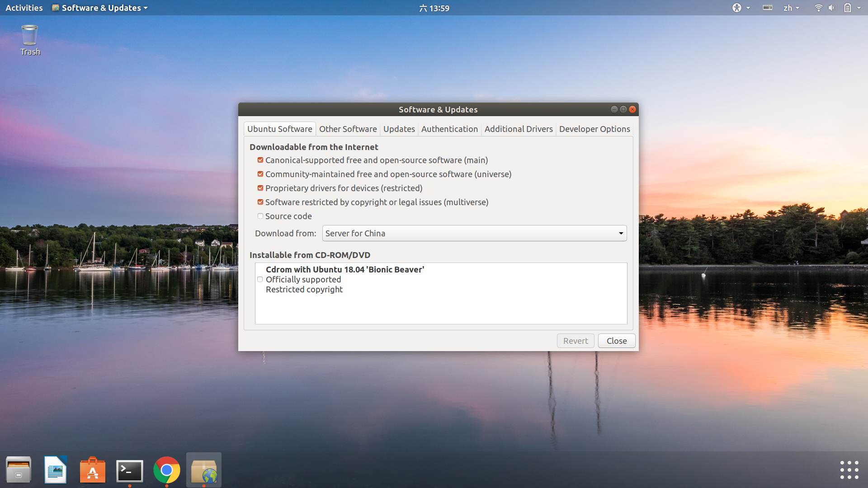Screen dimensions: 868x488
Task: Toggle multiverse software checkbox
Action: point(260,202)
